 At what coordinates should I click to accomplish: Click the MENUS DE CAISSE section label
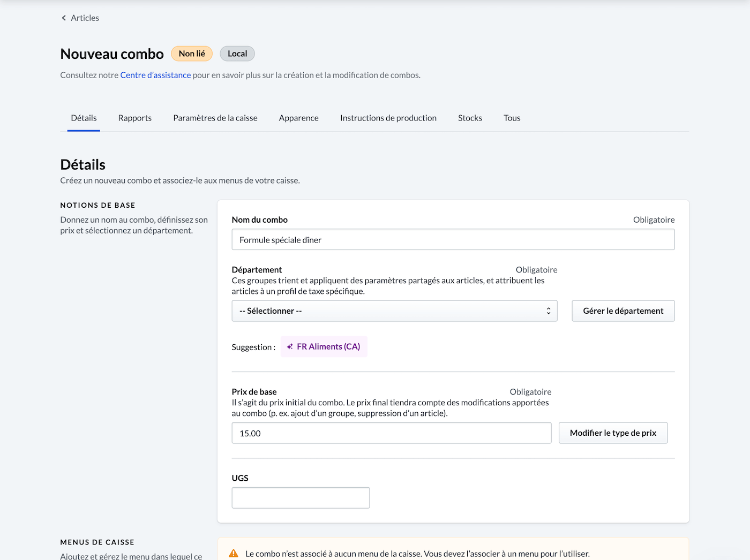click(x=97, y=542)
